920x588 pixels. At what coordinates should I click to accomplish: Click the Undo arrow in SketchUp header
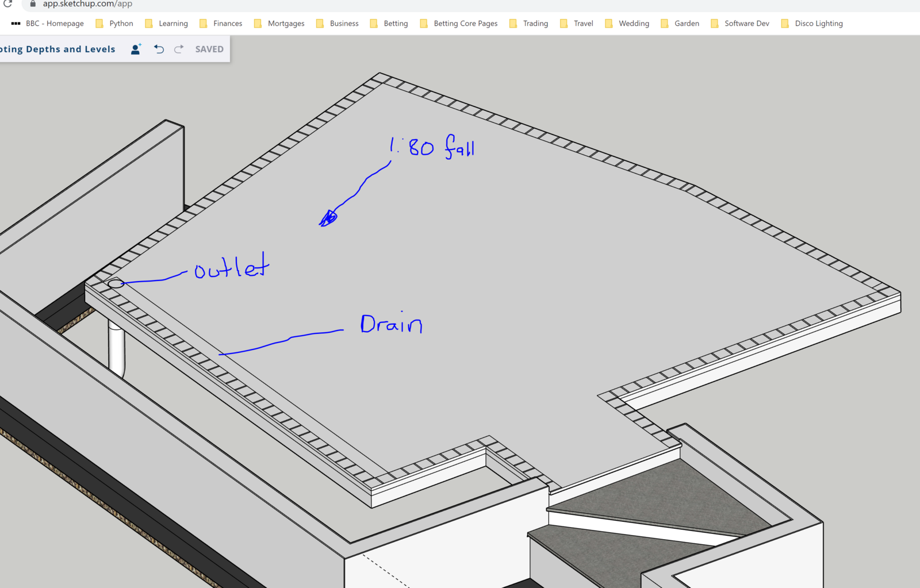(x=159, y=49)
